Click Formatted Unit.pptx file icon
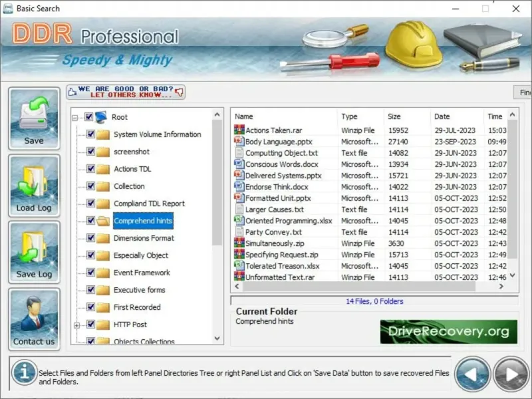532x399 pixels. 239,198
